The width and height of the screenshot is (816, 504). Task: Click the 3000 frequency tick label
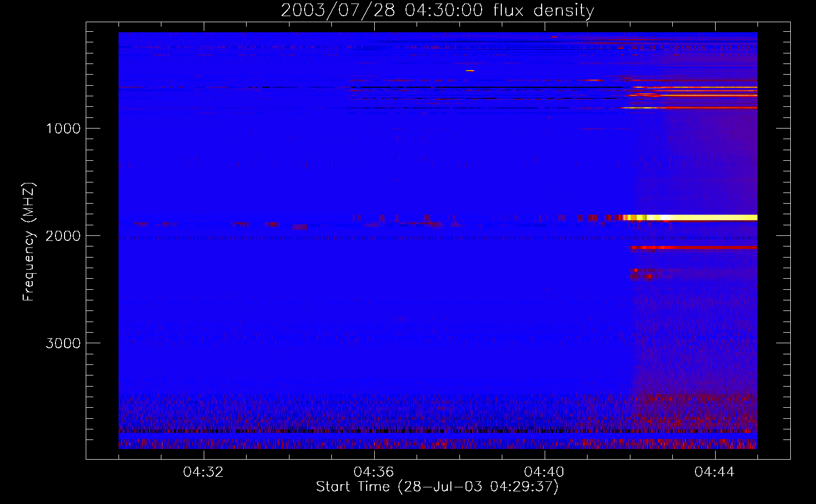click(x=63, y=343)
